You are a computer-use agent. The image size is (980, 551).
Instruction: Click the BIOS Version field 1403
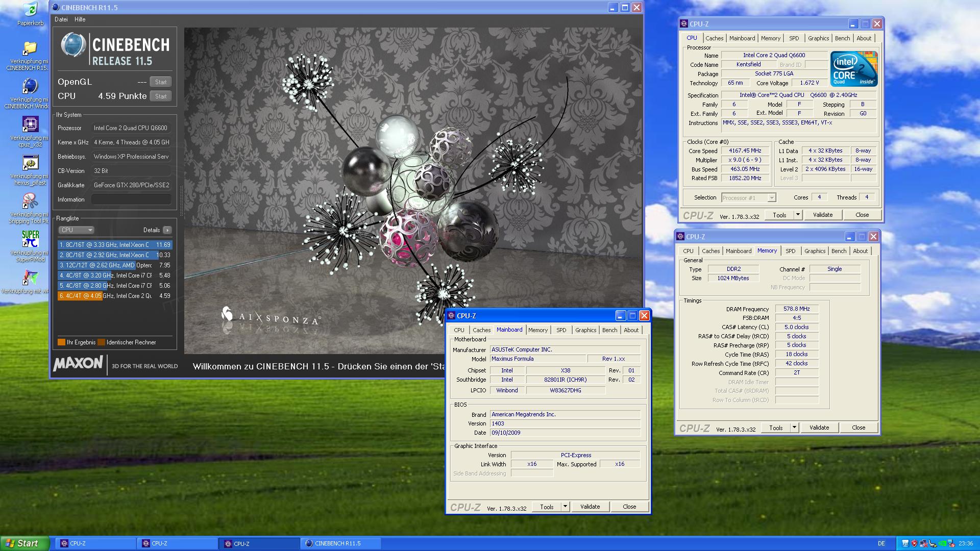[565, 423]
